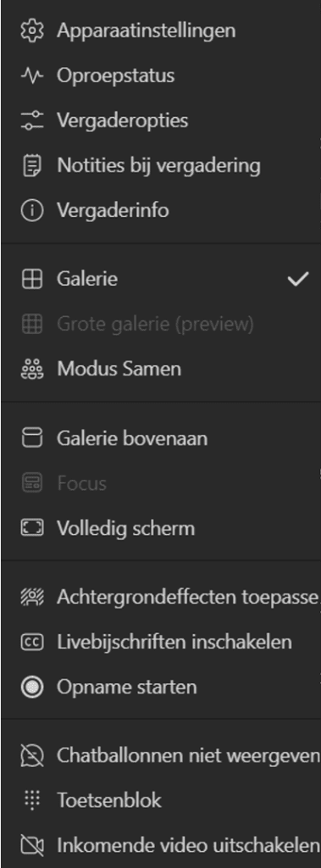Open Vergaderinfo text entry

click(x=113, y=210)
